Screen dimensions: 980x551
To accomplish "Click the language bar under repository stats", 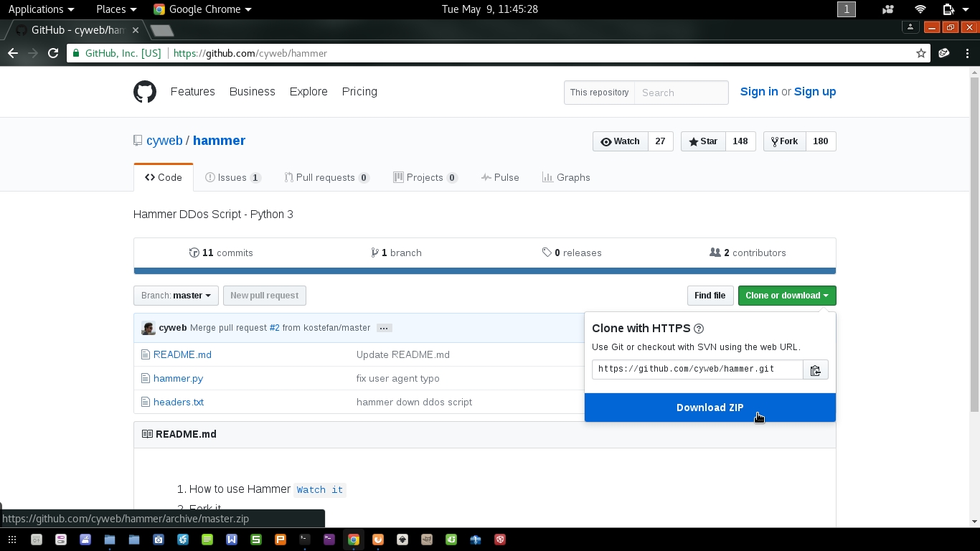I will [485, 270].
